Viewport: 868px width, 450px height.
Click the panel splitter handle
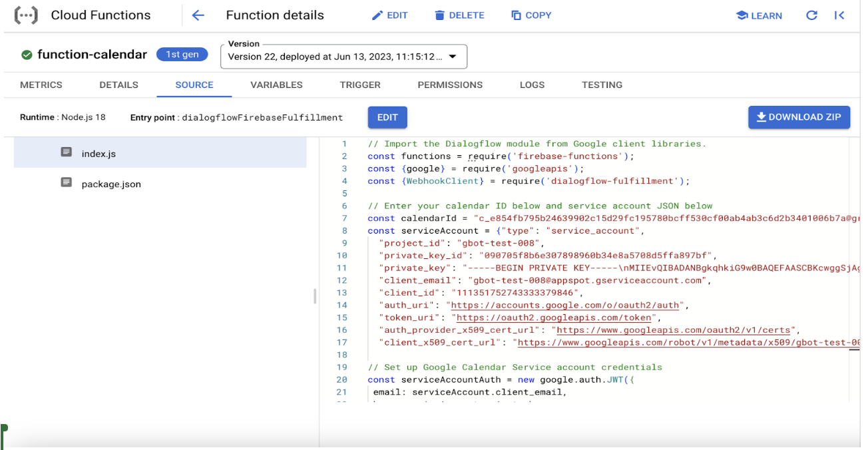click(315, 296)
